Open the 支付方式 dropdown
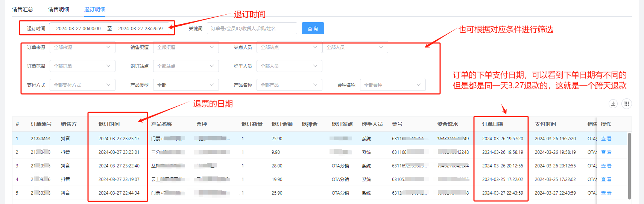The width and height of the screenshot is (644, 204). 82,85
